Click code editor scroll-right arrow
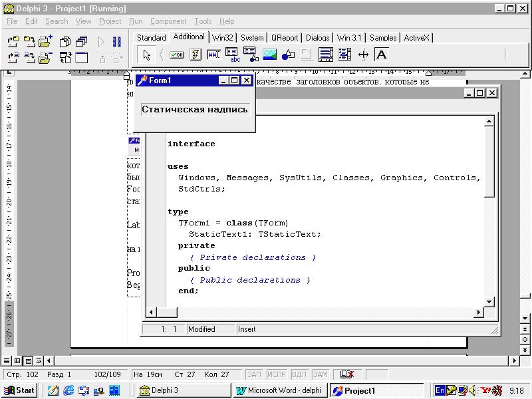Viewport: 532px width, 399px height. (x=478, y=312)
